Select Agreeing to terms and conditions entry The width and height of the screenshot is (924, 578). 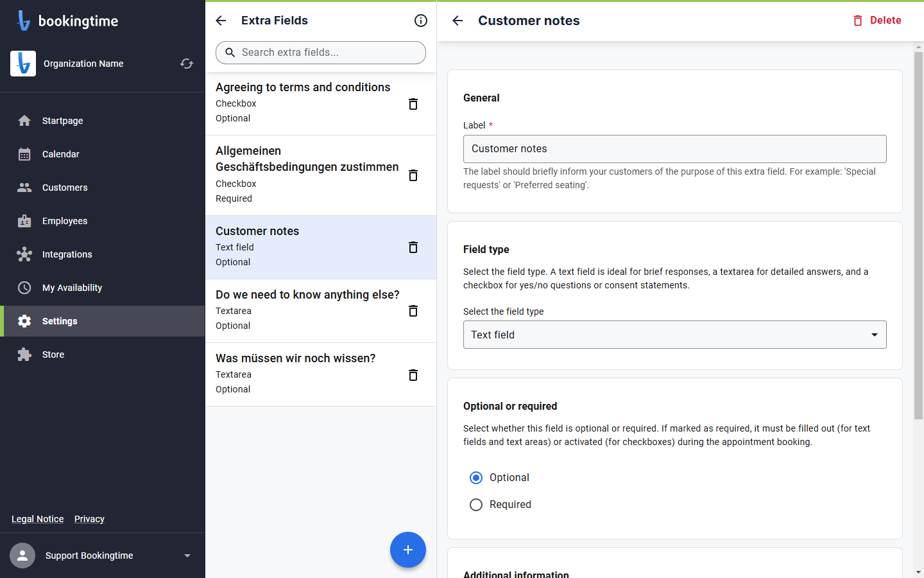click(321, 103)
